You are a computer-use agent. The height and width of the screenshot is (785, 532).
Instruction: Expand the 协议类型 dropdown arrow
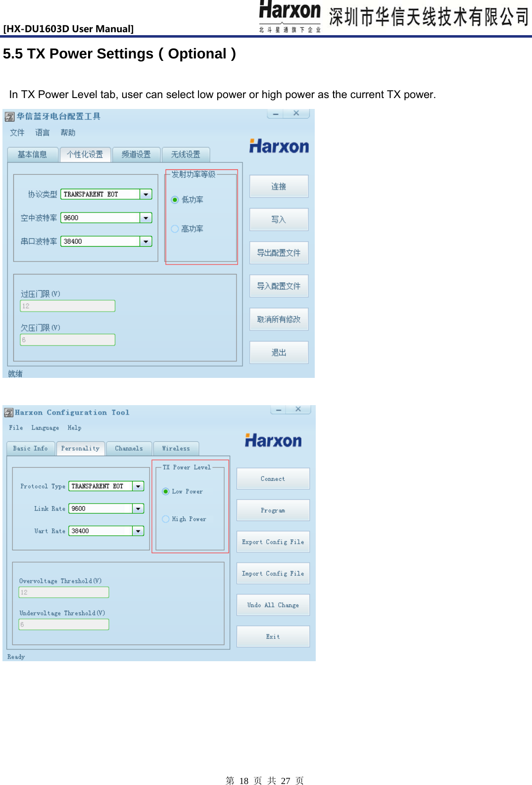(x=146, y=194)
